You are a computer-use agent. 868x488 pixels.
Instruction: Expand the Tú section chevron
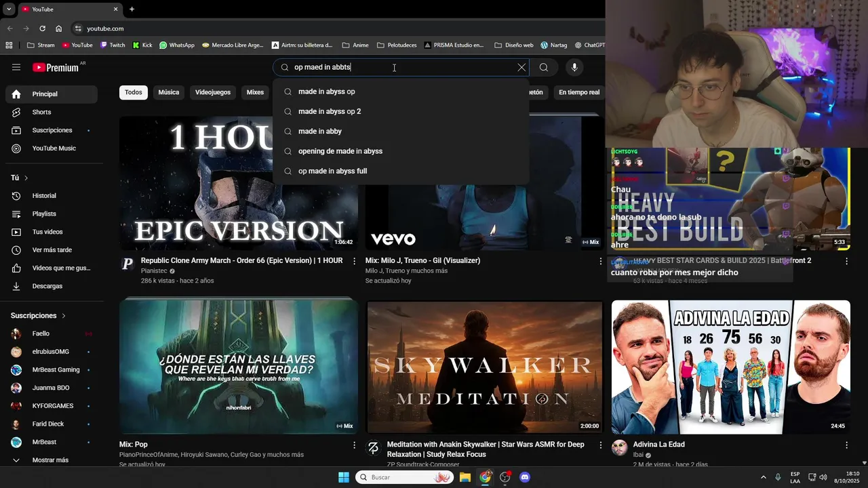point(26,178)
